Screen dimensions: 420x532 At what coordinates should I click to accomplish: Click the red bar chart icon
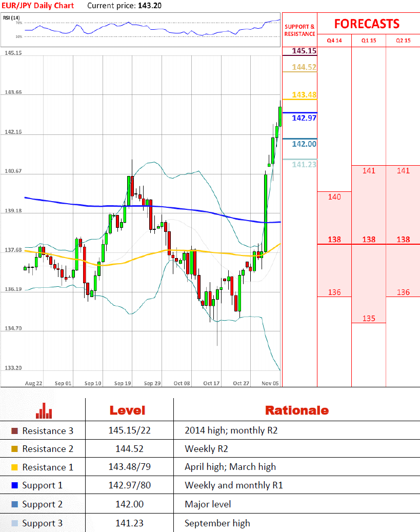pos(44,411)
